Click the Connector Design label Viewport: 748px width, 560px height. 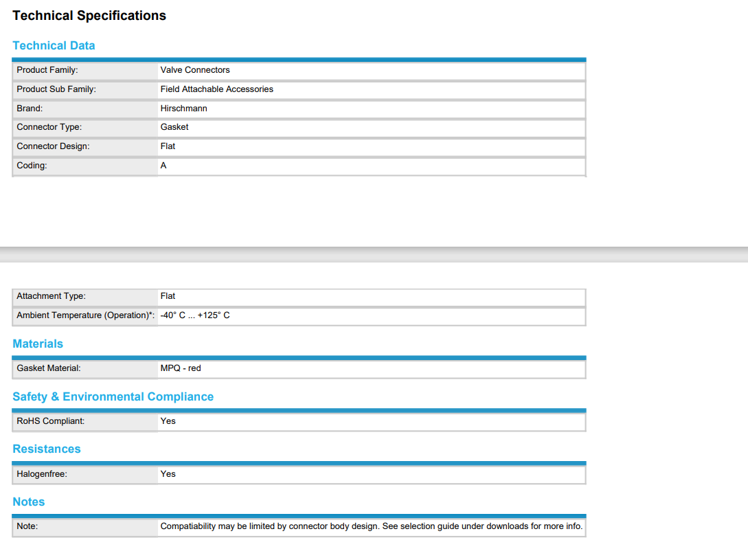[53, 146]
